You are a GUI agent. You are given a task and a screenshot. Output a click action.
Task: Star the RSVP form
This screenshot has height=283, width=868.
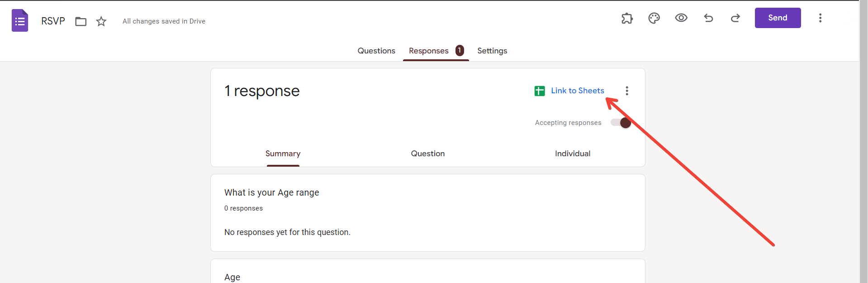[x=101, y=21]
